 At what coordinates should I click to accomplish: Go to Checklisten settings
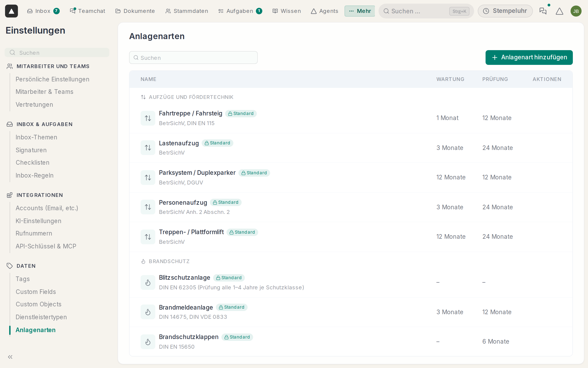[x=33, y=163]
